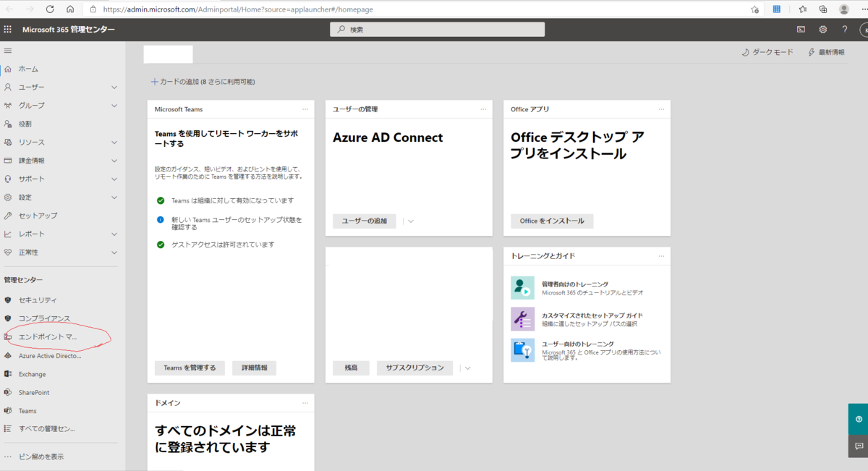Open dropdown next to サブスクリプション button
The height and width of the screenshot is (471, 868).
[x=468, y=368]
